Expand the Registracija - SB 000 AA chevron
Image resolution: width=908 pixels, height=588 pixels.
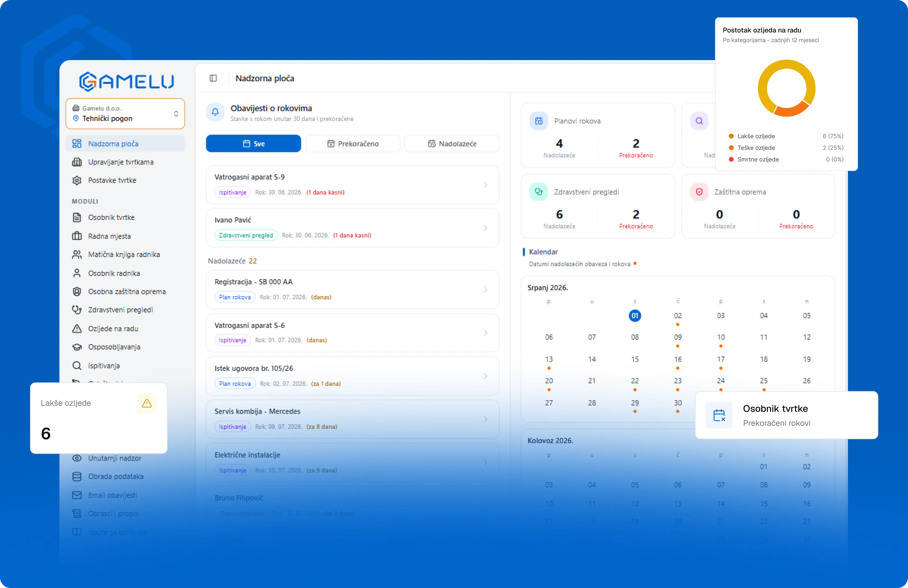pyautogui.click(x=485, y=290)
